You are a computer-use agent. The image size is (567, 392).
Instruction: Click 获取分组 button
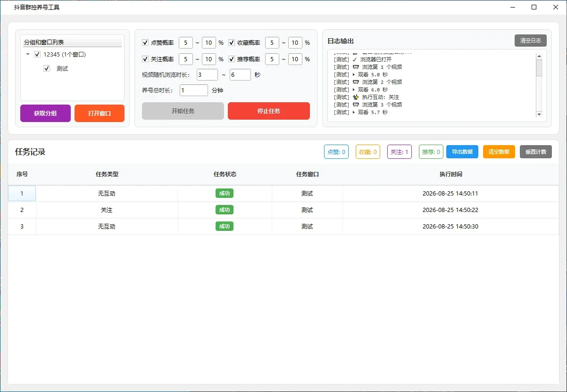[45, 113]
